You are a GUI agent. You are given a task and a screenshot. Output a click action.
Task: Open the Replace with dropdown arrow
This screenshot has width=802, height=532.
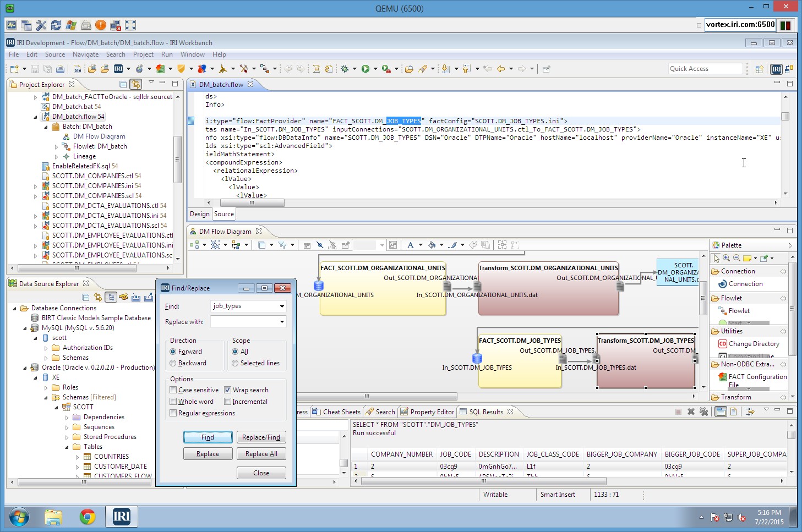tap(282, 322)
